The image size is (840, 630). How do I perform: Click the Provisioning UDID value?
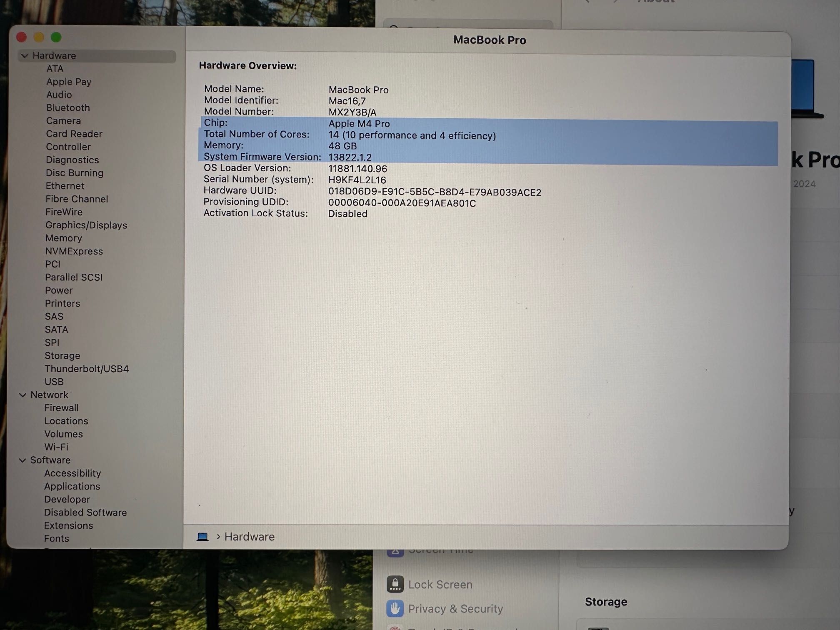tap(402, 203)
